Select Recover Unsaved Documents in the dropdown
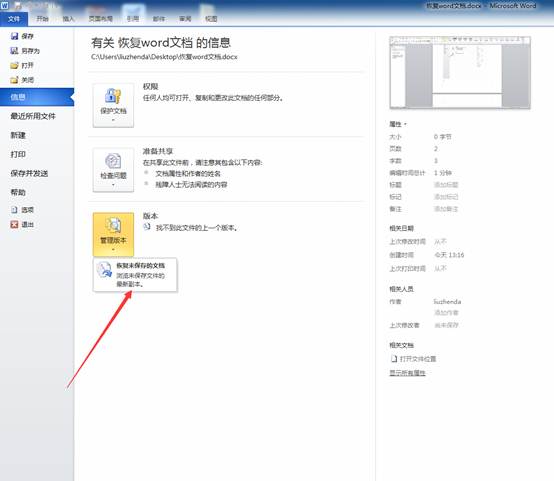 (135, 275)
